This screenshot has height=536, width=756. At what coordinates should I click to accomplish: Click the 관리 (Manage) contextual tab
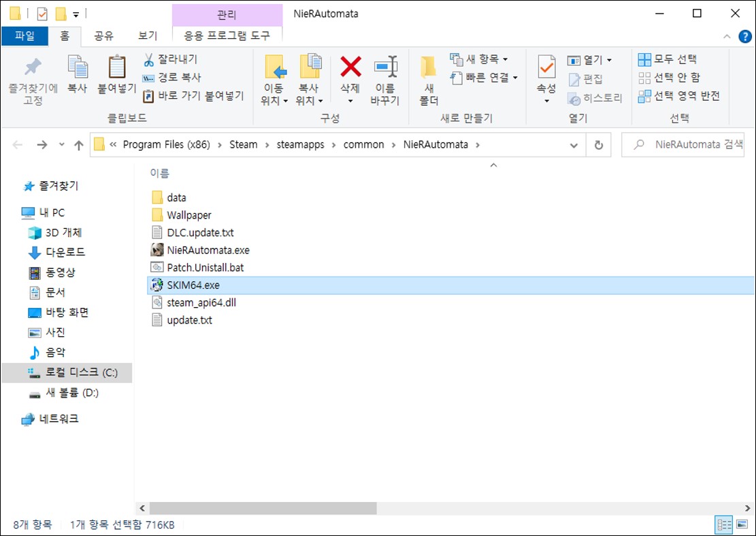(227, 15)
